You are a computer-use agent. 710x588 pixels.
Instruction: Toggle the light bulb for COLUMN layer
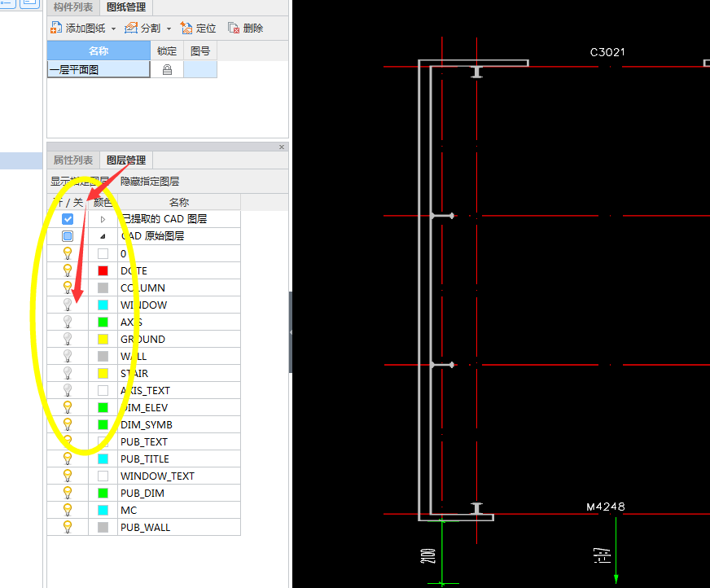coord(68,287)
